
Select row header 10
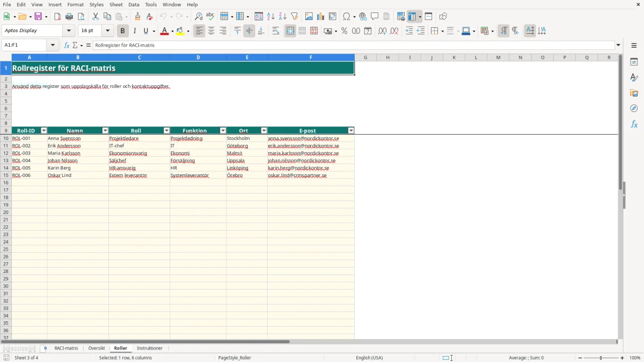tap(6, 138)
